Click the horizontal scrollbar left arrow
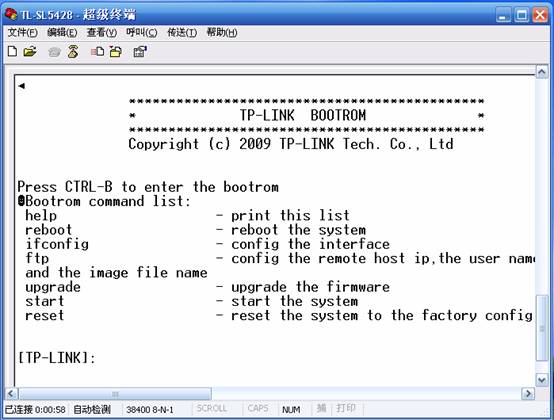This screenshot has height=420, width=554. tap(11, 394)
